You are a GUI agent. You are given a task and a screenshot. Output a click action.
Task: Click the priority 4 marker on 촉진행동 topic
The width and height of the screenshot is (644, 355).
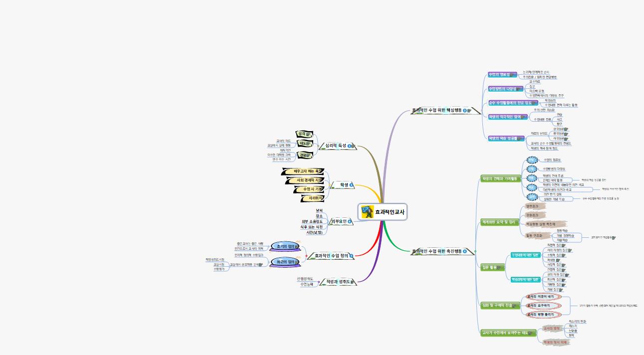[465, 251]
